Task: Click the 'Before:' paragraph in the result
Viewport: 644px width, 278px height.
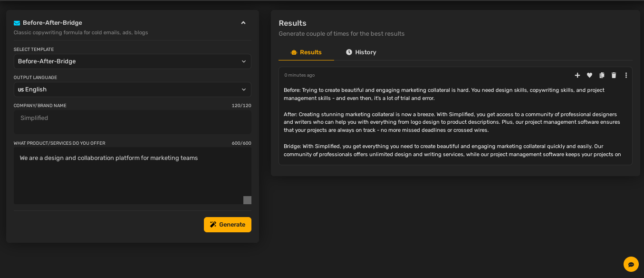Action: [x=444, y=94]
